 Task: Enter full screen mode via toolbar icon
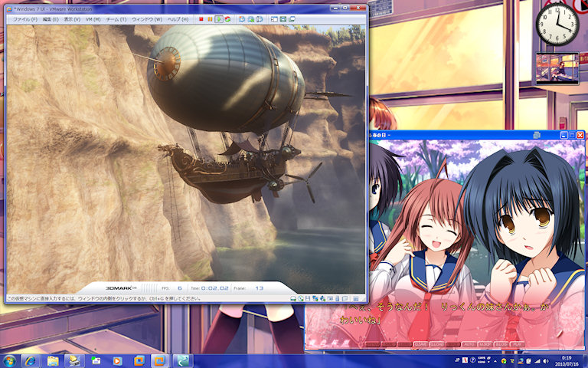click(283, 19)
